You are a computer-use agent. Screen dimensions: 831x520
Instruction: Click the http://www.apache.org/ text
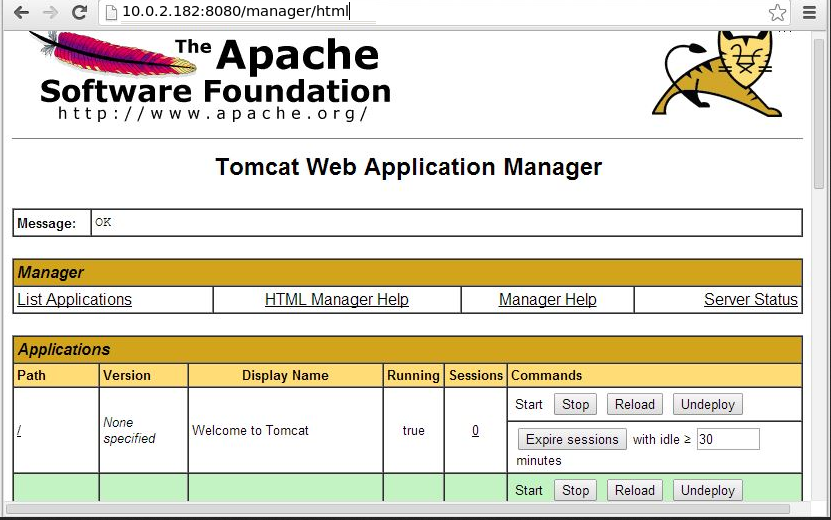(213, 113)
